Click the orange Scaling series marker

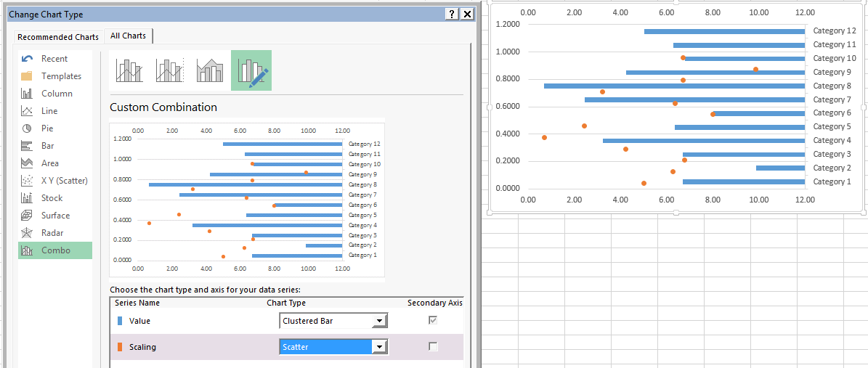click(120, 348)
